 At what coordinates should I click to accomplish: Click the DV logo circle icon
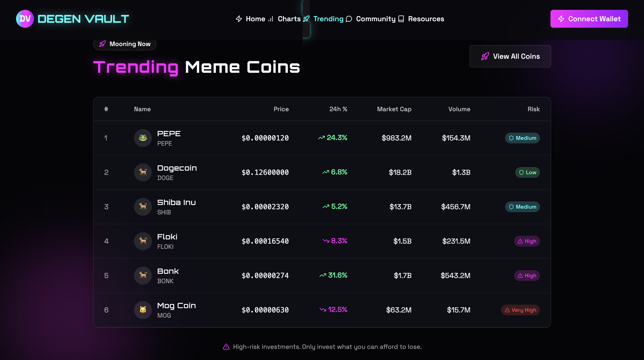point(25,19)
